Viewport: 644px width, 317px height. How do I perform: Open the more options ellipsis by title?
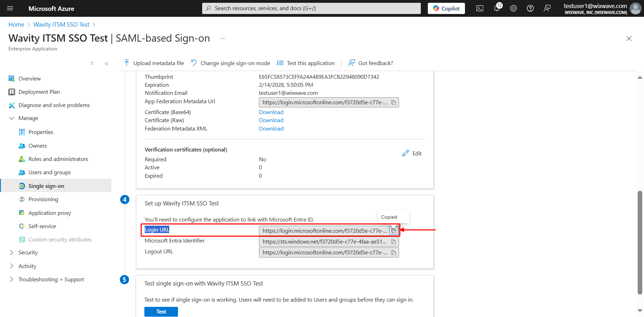coord(223,38)
